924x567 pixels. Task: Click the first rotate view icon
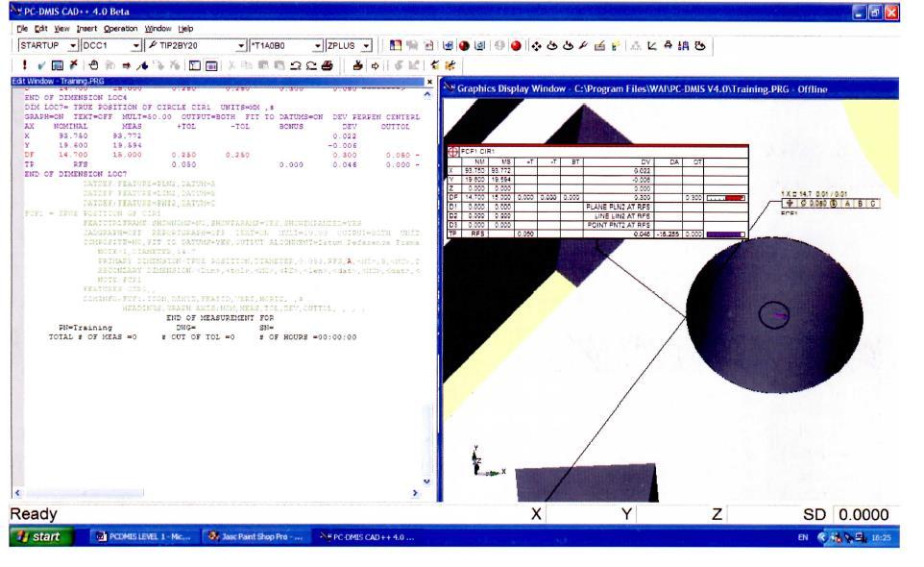[x=552, y=45]
